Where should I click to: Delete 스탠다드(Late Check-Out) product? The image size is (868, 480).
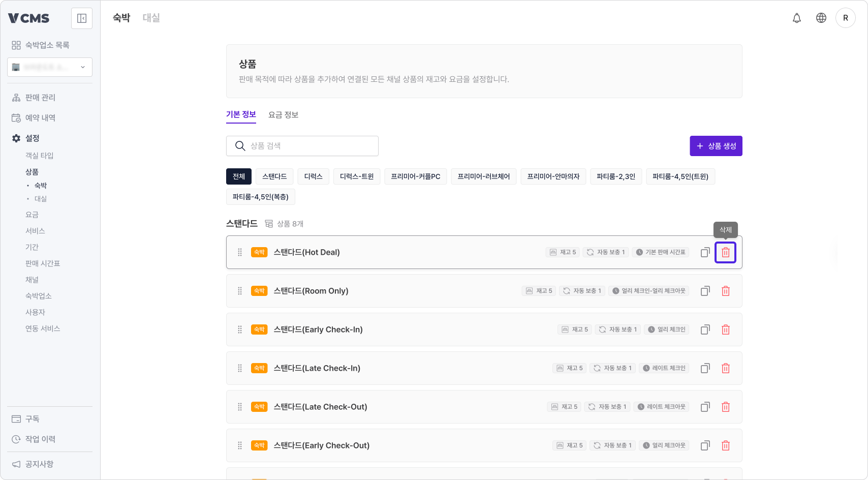[x=726, y=407]
